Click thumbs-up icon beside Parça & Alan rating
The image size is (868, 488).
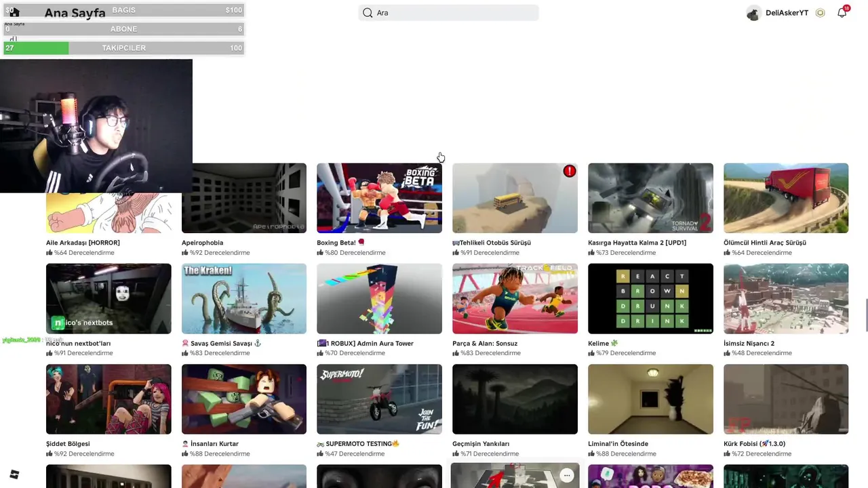[456, 353]
